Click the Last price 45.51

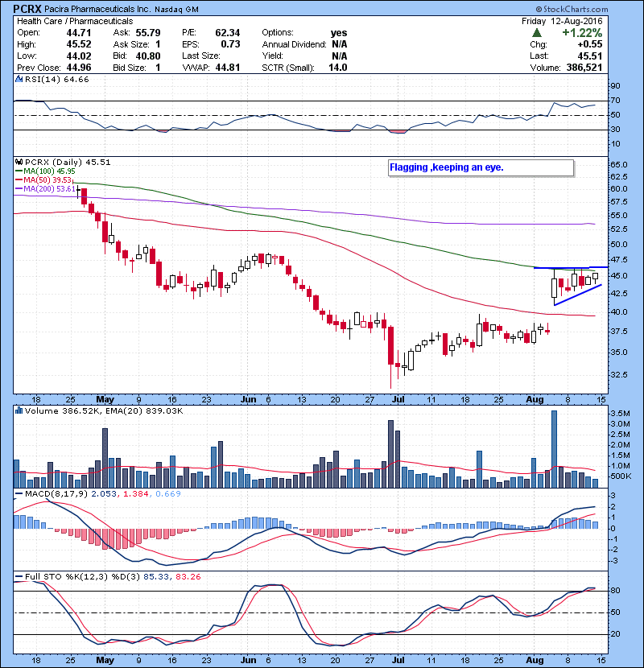(x=590, y=56)
